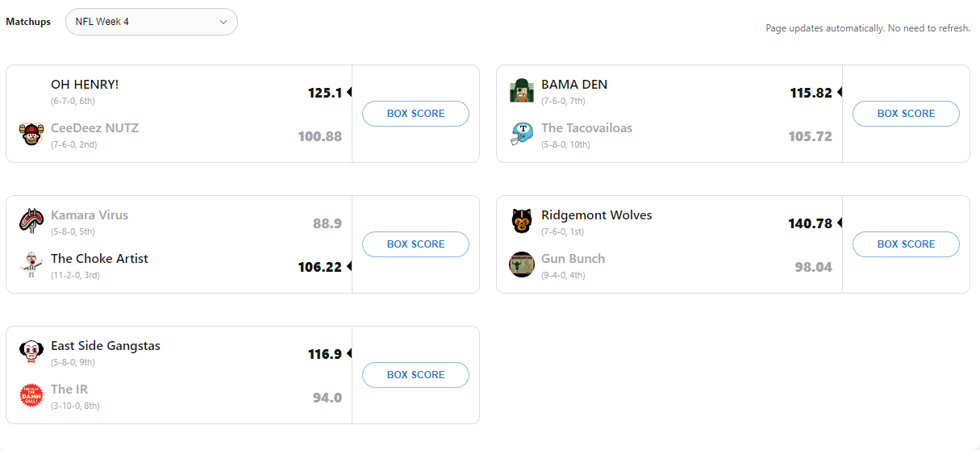View box score for Ridgemont Wolves matchup
980x450 pixels.
tap(906, 244)
